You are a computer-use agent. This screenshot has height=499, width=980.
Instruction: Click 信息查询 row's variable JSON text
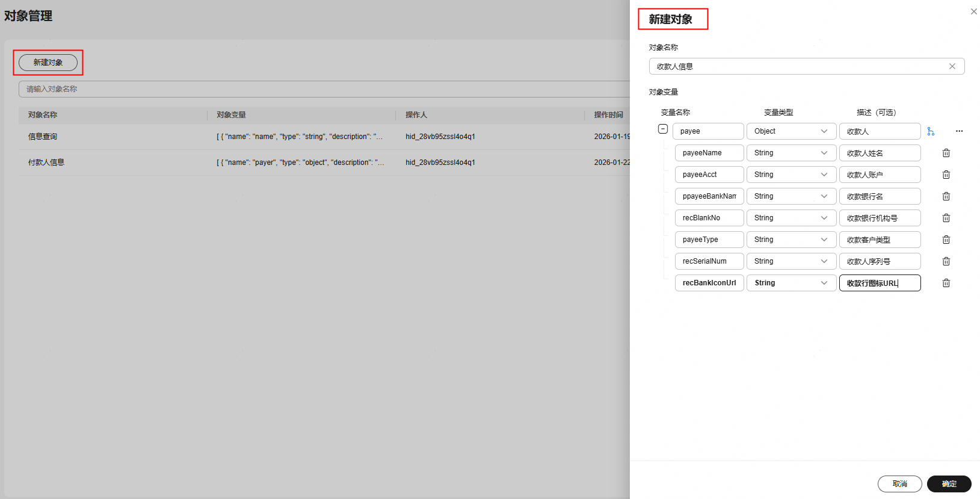pyautogui.click(x=300, y=137)
